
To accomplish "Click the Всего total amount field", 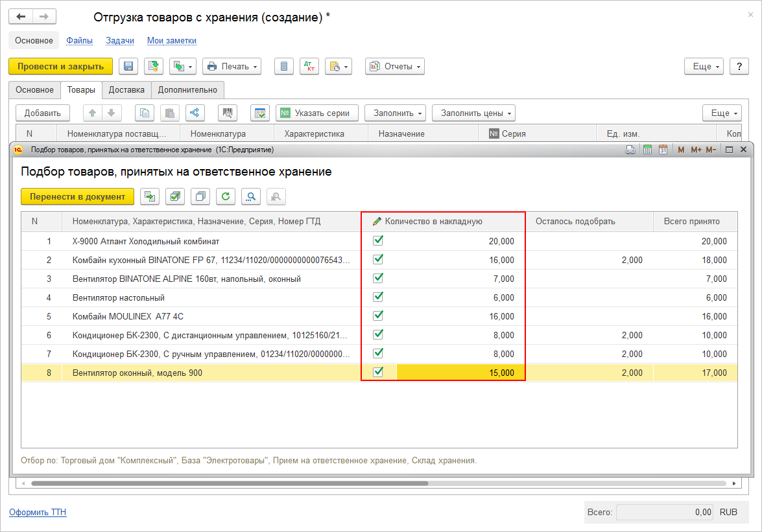I will 664,512.
